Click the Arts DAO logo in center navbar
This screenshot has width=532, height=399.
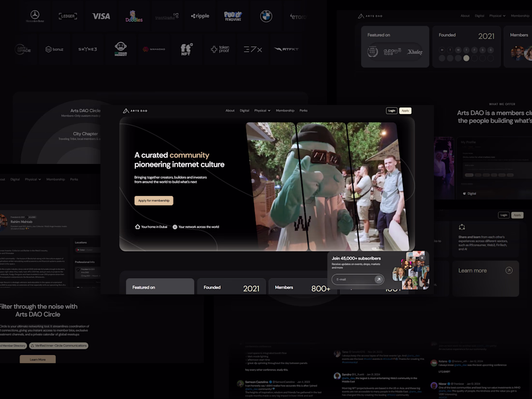(x=135, y=111)
